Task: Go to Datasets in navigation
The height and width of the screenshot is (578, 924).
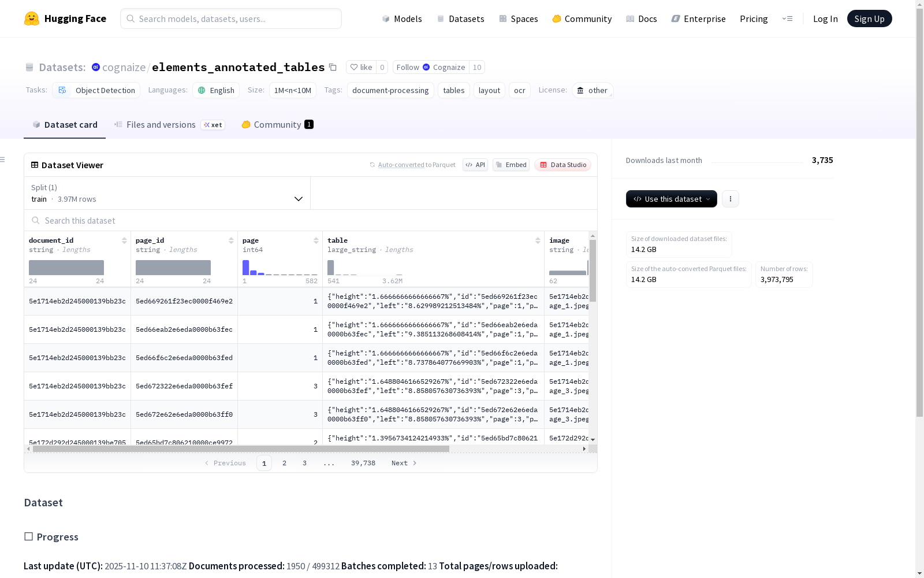Action: point(460,18)
